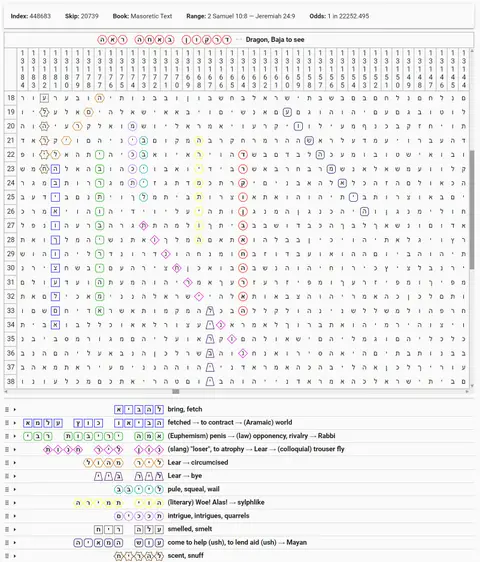Click the matrix's horizontal scrollbar thumb
This screenshot has height=562, width=480.
pos(176,391)
